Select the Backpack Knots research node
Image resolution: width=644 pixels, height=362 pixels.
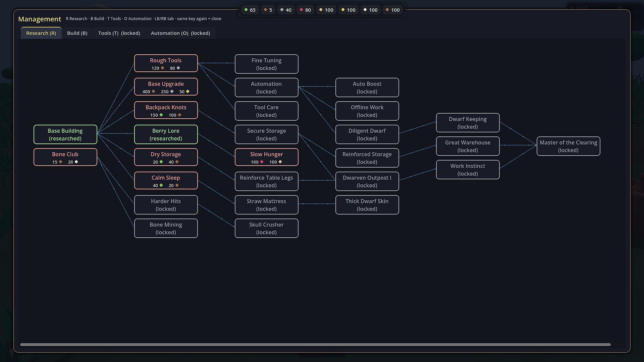tap(166, 110)
